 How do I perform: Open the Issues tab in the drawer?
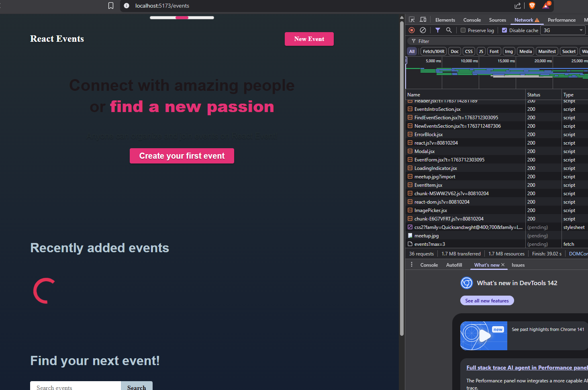518,265
